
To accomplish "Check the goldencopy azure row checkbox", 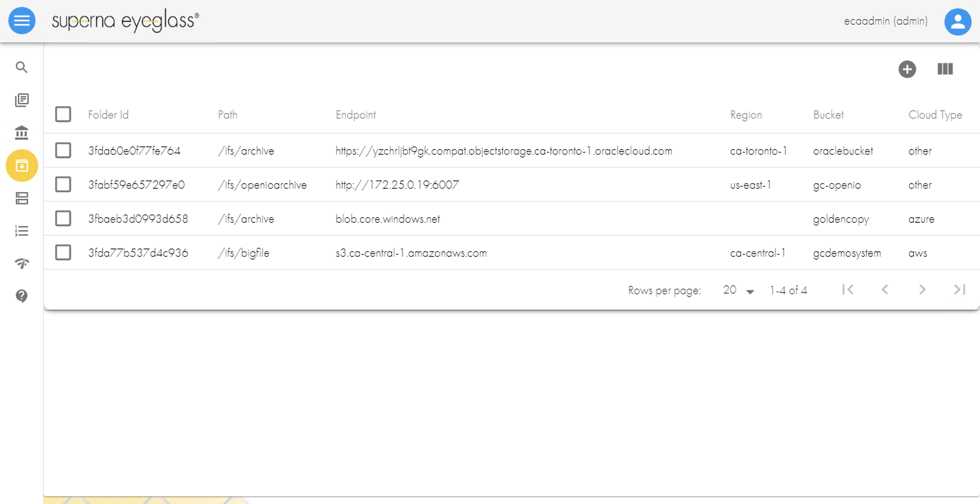I will click(x=63, y=219).
